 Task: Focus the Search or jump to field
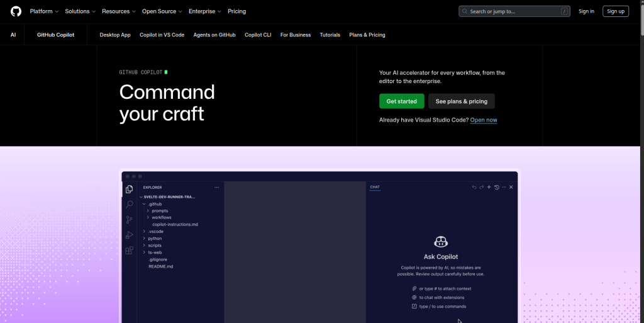pyautogui.click(x=514, y=11)
